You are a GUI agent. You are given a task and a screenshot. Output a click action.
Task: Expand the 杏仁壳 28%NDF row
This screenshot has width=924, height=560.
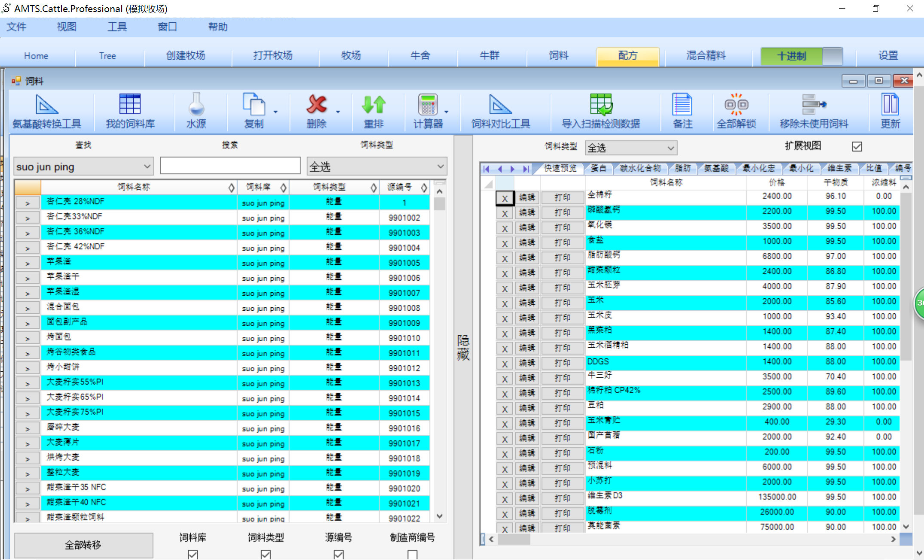(28, 203)
